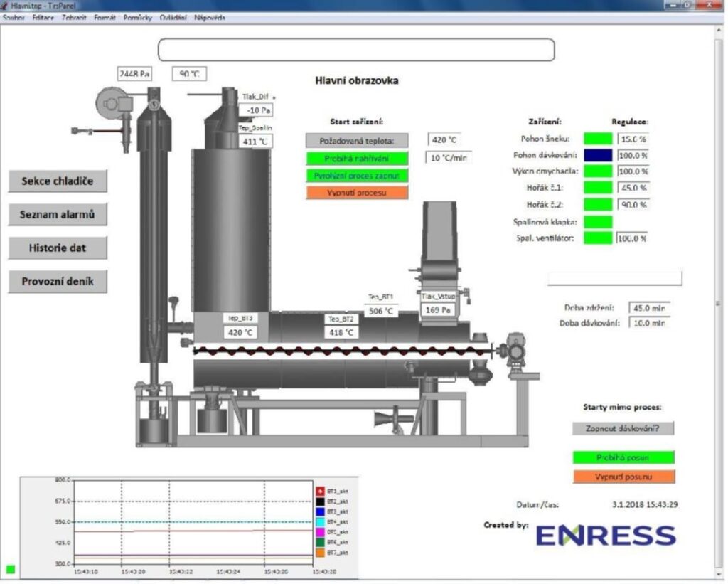Click the blower fan icon at top left
This screenshot has width=728, height=584.
point(114,104)
